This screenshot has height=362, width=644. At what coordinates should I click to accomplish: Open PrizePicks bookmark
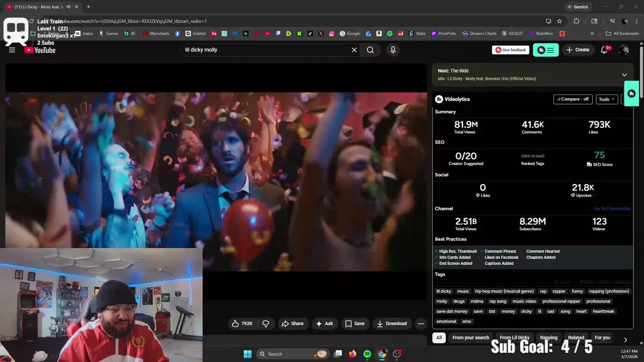(443, 34)
